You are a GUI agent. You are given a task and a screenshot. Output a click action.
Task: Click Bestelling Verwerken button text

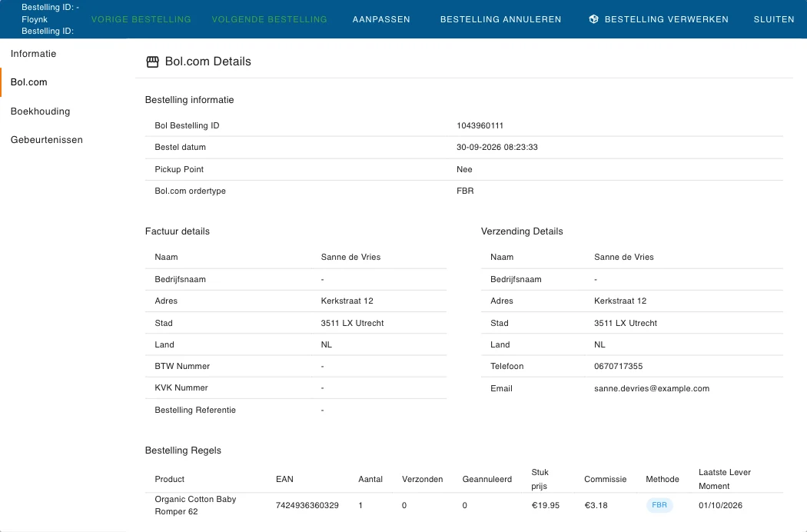click(x=666, y=19)
